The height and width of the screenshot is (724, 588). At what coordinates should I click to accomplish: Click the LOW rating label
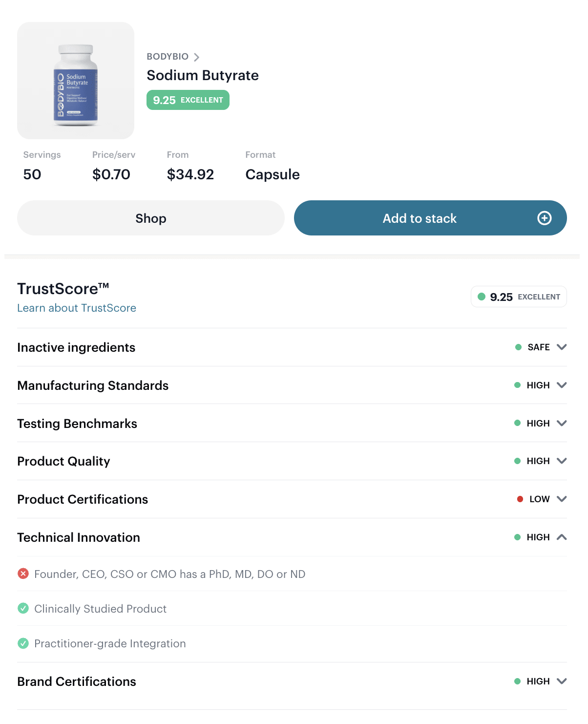coord(540,499)
